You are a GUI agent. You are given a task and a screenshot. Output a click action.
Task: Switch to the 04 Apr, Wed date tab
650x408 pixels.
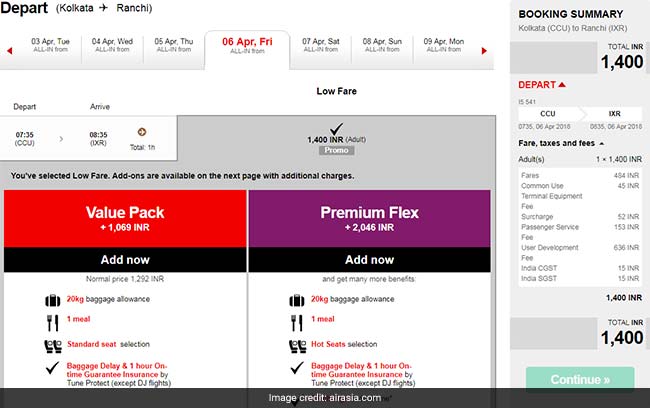tap(112, 45)
